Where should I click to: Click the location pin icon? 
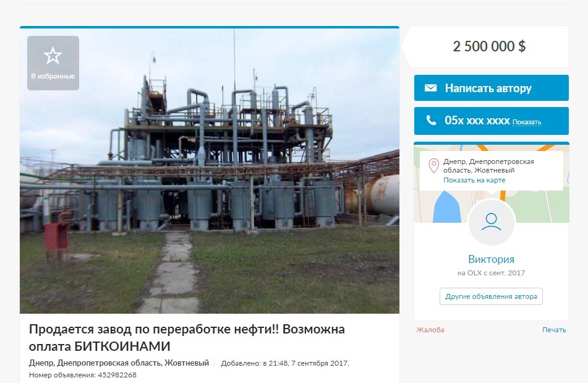pyautogui.click(x=433, y=166)
